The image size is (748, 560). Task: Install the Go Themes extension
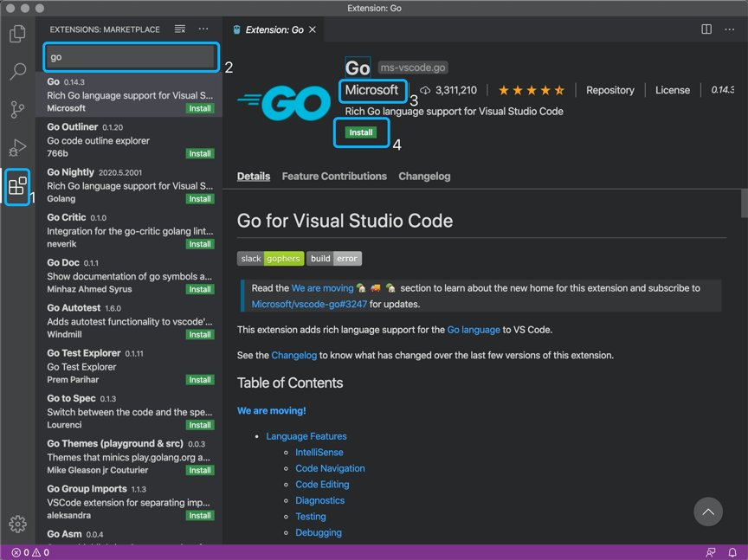pos(200,470)
